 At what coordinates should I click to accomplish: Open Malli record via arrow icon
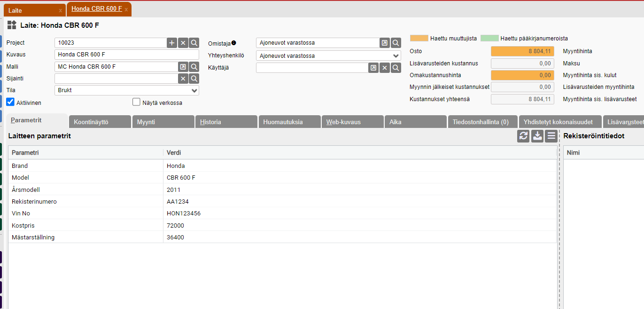(183, 67)
